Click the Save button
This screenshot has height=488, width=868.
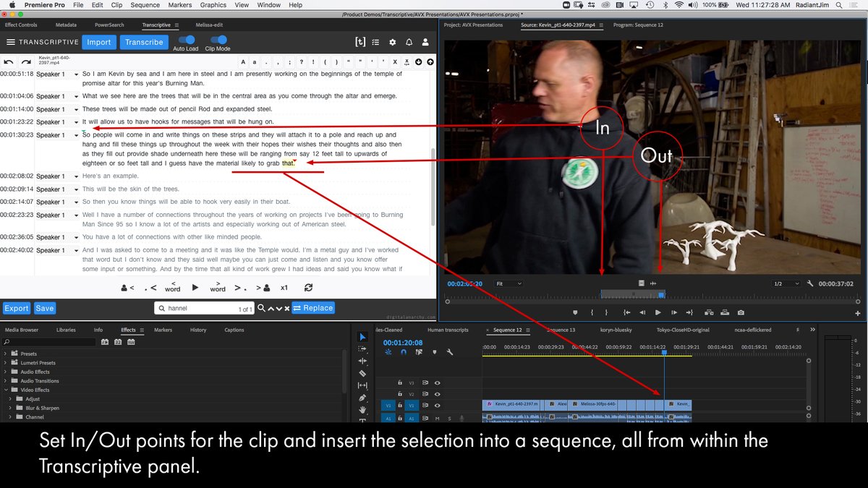pos(45,308)
